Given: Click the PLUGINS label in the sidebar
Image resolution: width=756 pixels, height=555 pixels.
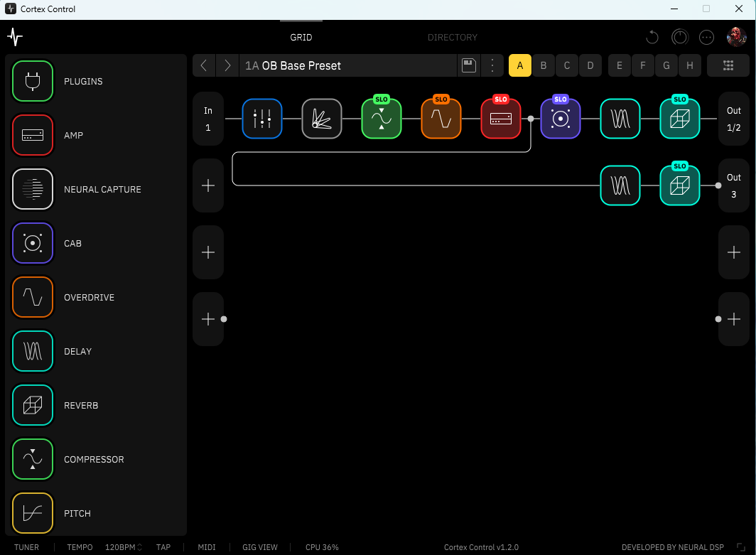Looking at the screenshot, I should [83, 82].
